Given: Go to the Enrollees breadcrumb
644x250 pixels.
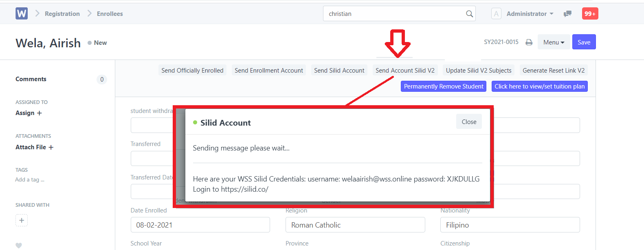Looking at the screenshot, I should tap(110, 14).
